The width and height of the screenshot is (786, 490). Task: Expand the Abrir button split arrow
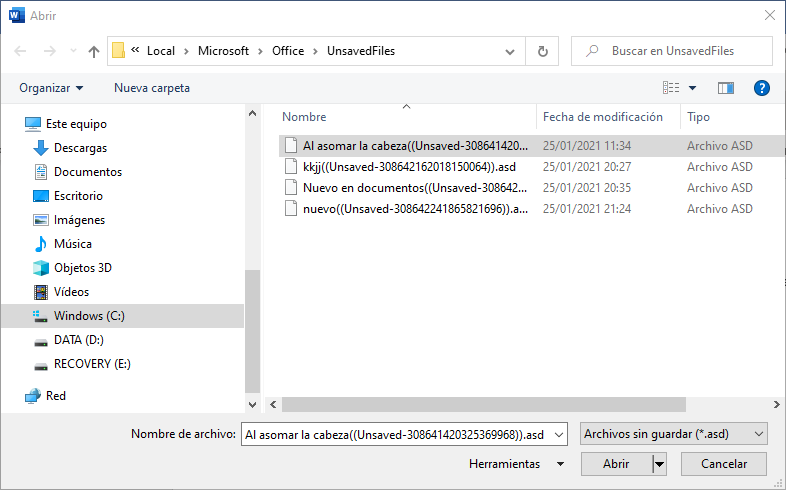point(659,464)
